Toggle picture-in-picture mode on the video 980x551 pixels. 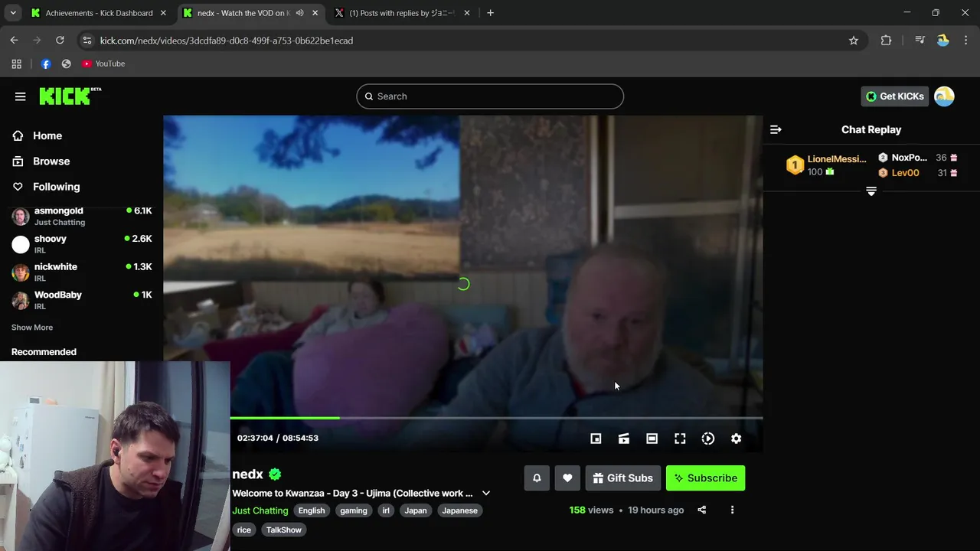[596, 439]
